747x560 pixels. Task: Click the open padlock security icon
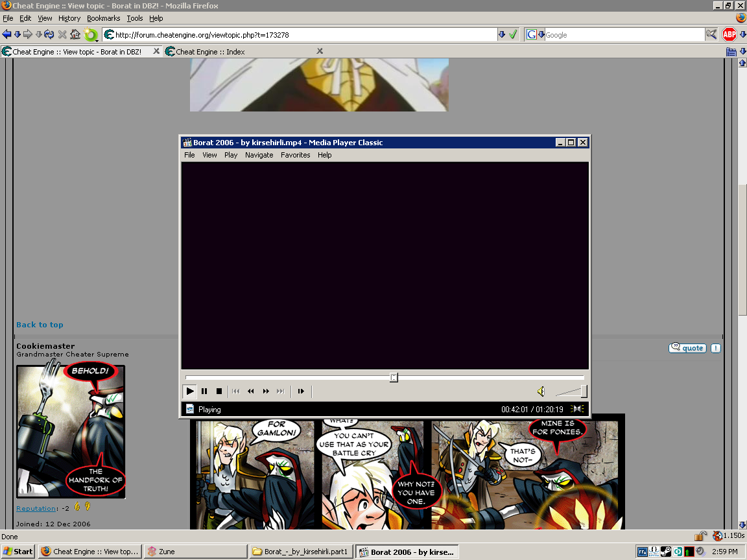pos(700,536)
